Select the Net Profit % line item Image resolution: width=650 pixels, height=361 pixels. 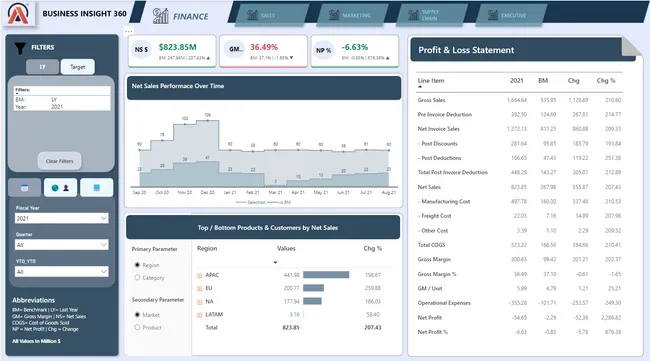433,332
